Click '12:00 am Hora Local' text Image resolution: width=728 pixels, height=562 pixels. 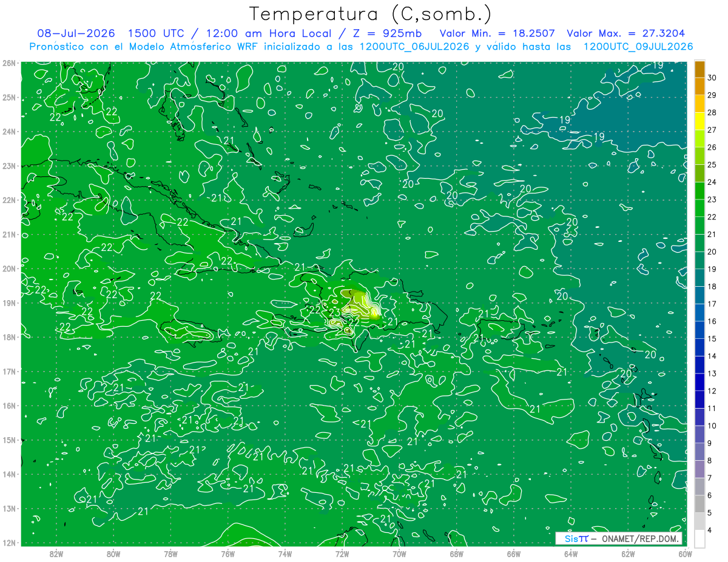pyautogui.click(x=268, y=33)
